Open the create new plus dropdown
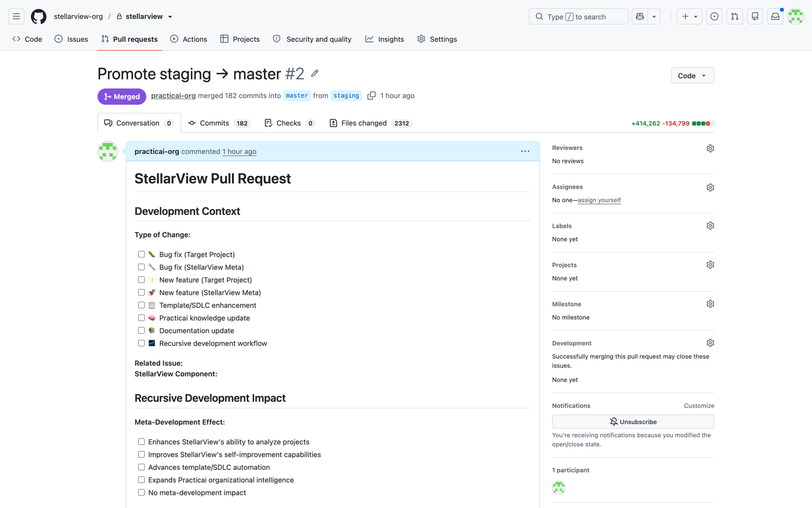This screenshot has height=508, width=812. (x=689, y=16)
